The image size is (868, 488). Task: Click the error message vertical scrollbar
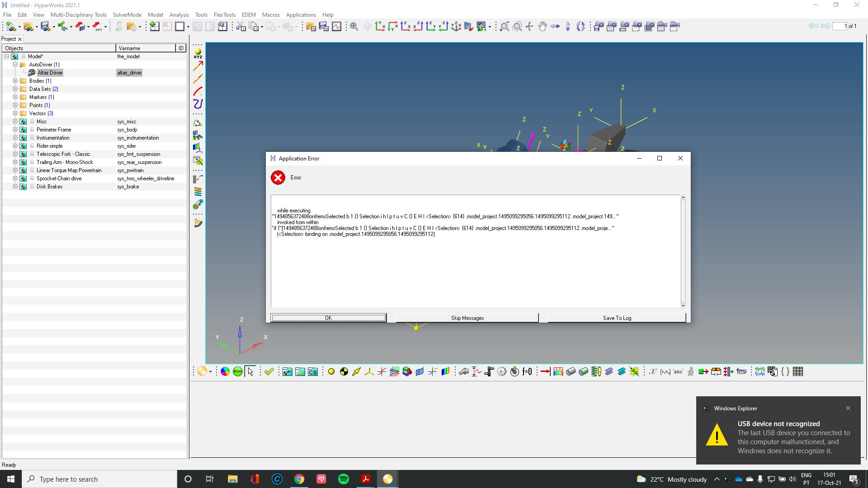[x=683, y=251]
